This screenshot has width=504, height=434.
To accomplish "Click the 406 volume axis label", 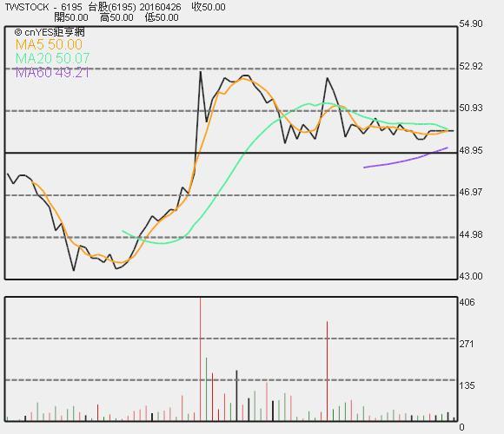I will point(467,302).
